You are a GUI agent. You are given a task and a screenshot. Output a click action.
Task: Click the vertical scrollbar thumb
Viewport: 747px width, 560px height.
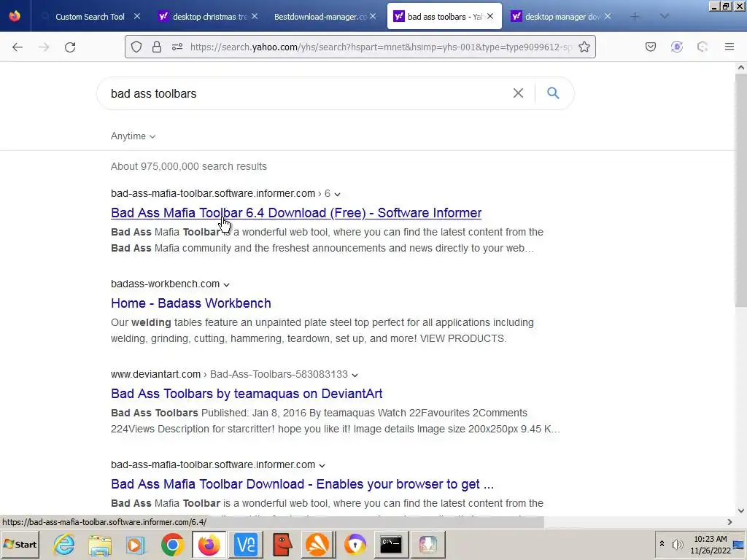click(x=741, y=190)
